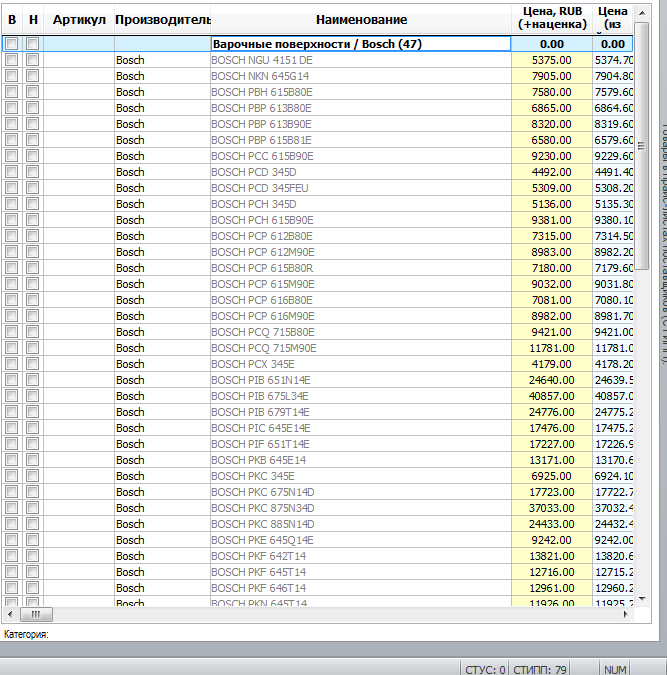Click the vertical scrollbar down arrow
The image size is (667, 675).
[642, 599]
